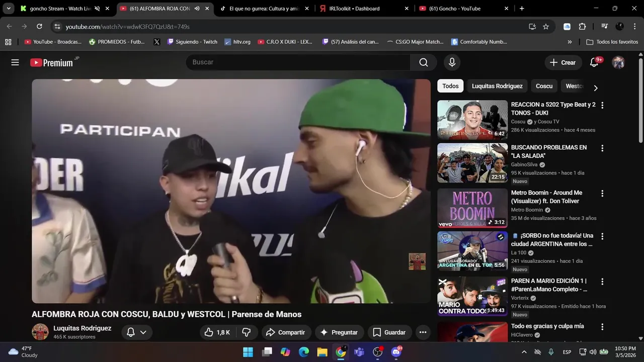Image resolution: width=644 pixels, height=362 pixels.
Task: Click the search magnifier button
Action: 424,62
